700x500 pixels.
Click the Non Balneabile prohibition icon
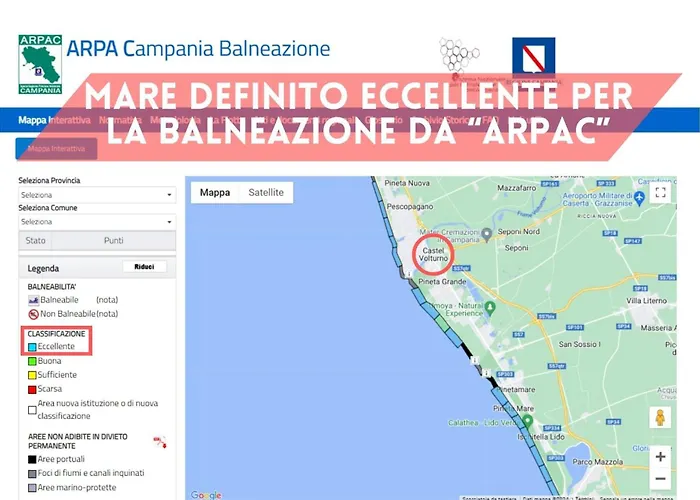click(33, 314)
